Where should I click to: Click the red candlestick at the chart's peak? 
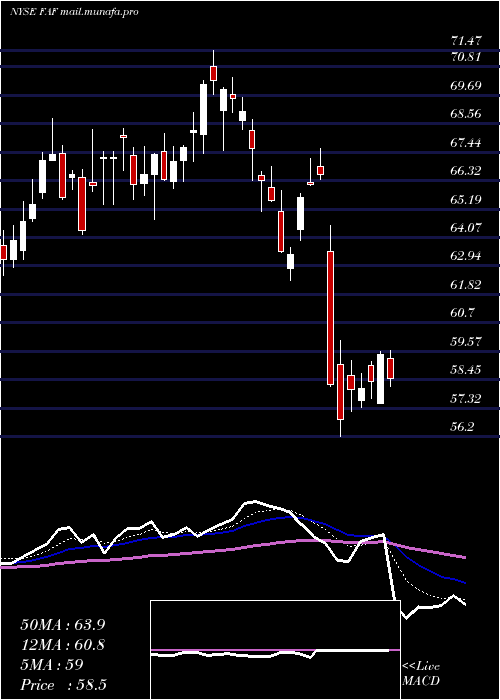click(213, 73)
